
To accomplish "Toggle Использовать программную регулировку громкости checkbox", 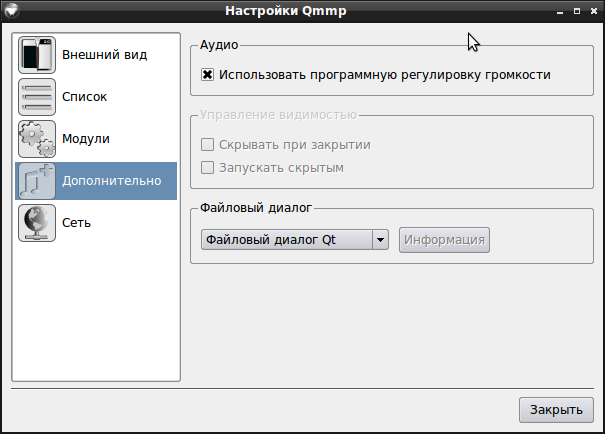I will (207, 74).
